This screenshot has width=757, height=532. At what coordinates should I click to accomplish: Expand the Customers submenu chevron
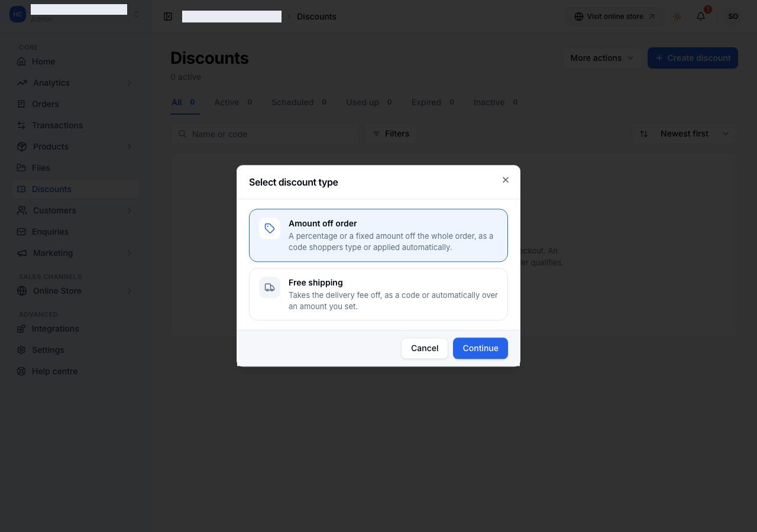click(130, 210)
